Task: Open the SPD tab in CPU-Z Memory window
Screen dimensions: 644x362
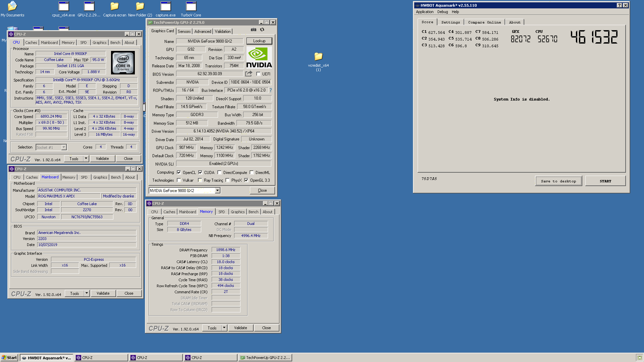Action: [222, 212]
